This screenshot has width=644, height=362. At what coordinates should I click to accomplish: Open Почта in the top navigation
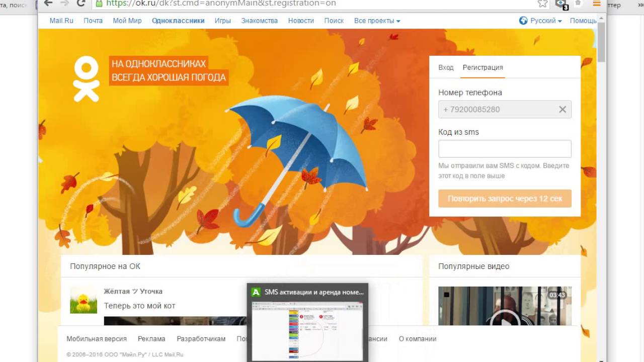tap(93, 21)
